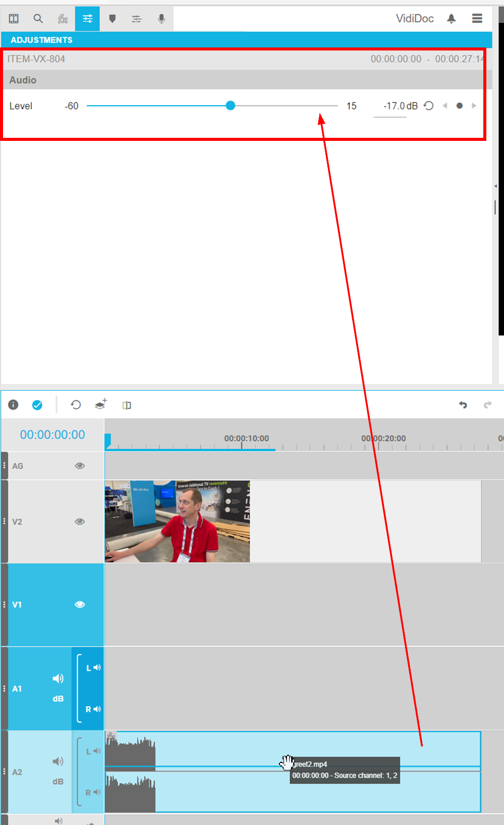The width and height of the screenshot is (504, 825).
Task: Reset the audio Level value
Action: 428,106
